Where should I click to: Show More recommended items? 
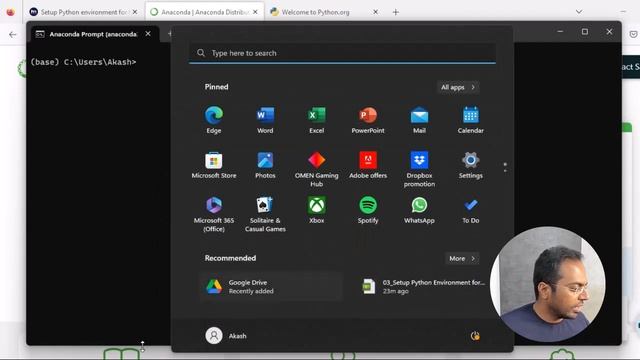[462, 258]
